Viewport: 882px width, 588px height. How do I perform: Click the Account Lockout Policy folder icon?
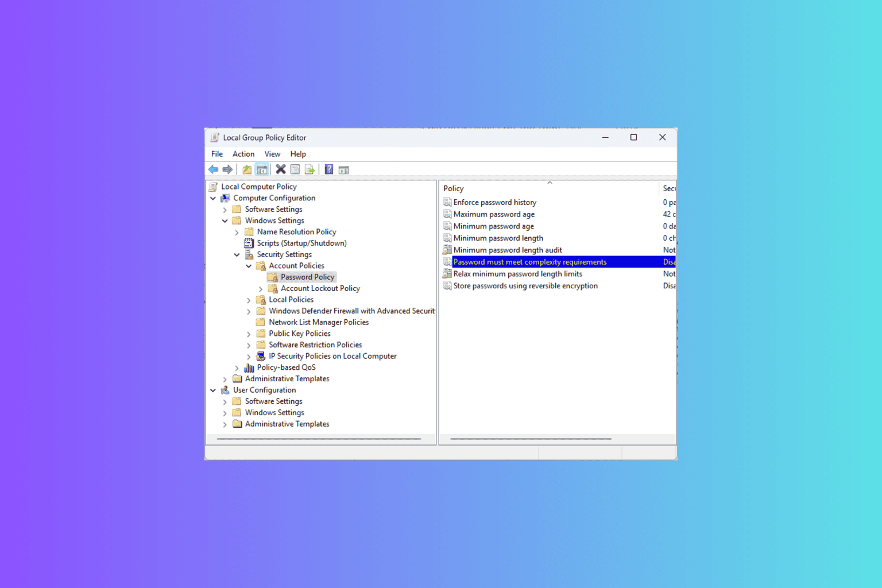tap(273, 288)
